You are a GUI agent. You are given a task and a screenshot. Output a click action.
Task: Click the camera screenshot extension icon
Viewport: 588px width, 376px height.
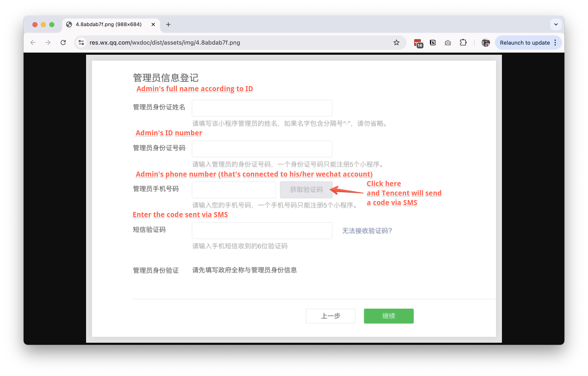point(448,43)
